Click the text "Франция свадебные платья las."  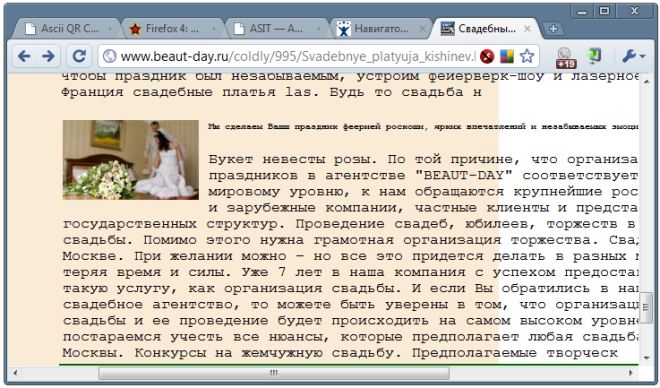[190, 92]
